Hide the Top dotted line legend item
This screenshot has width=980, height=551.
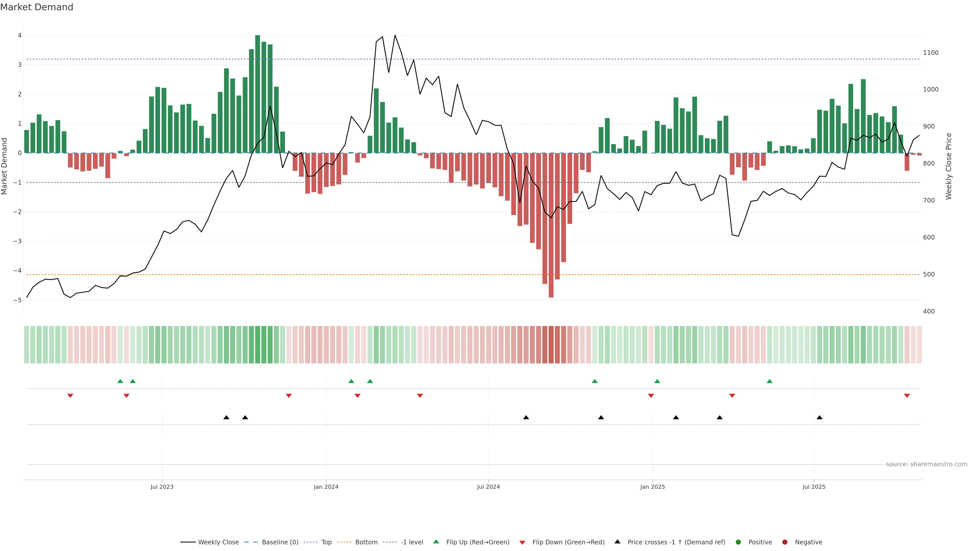[x=326, y=542]
